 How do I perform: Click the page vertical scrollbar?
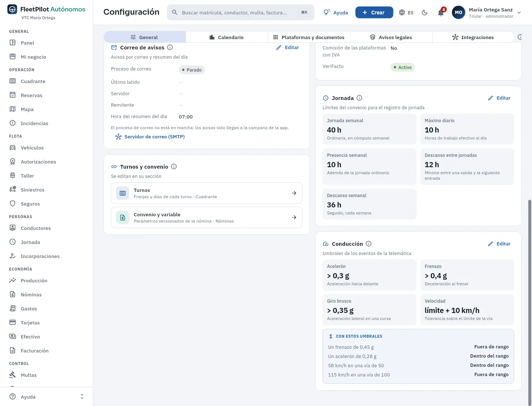tap(530, 303)
